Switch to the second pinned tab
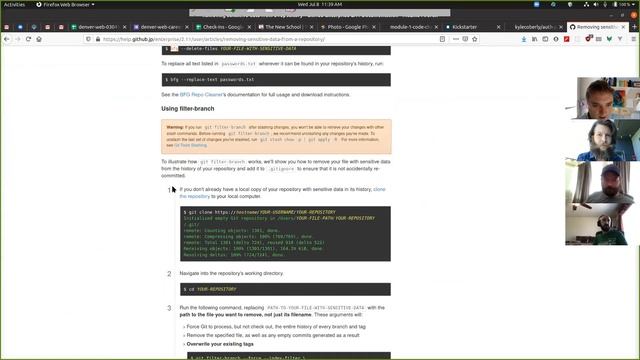This screenshot has width=640, height=360. tap(20, 27)
